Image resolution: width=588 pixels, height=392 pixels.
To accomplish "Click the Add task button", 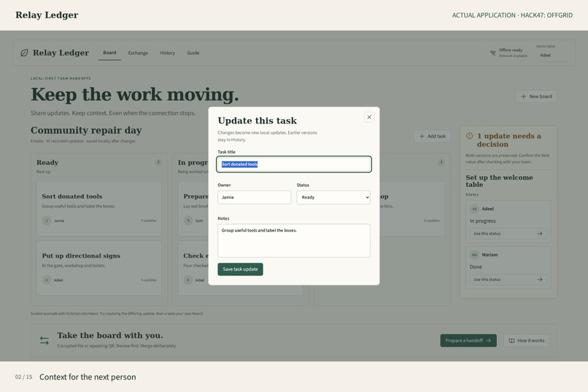I will click(x=433, y=137).
